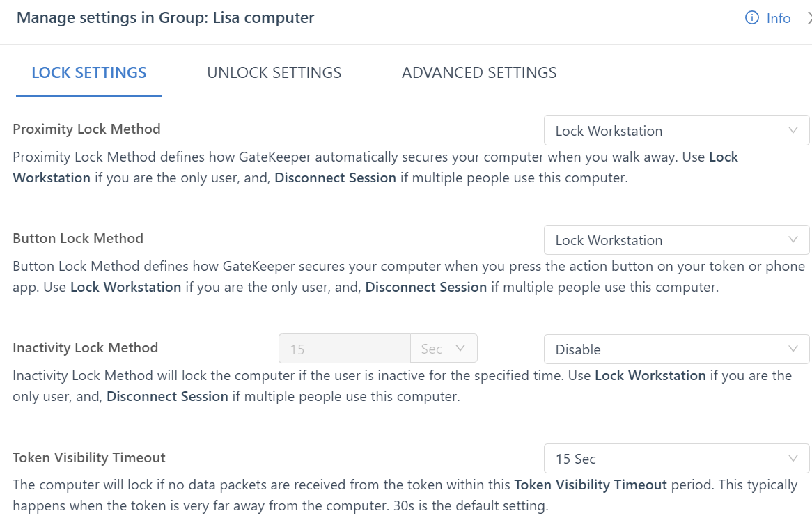Click the Proximity Lock Method chevron arrow
The height and width of the screenshot is (527, 812).
click(793, 130)
